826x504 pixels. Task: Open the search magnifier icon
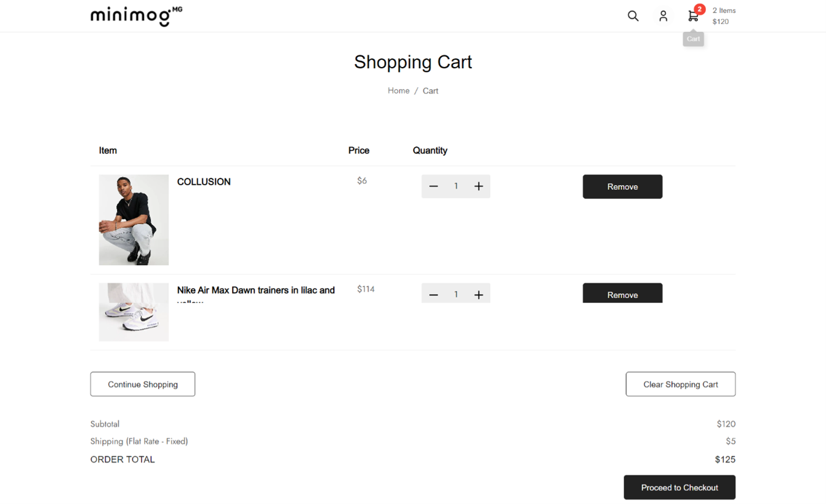tap(633, 16)
